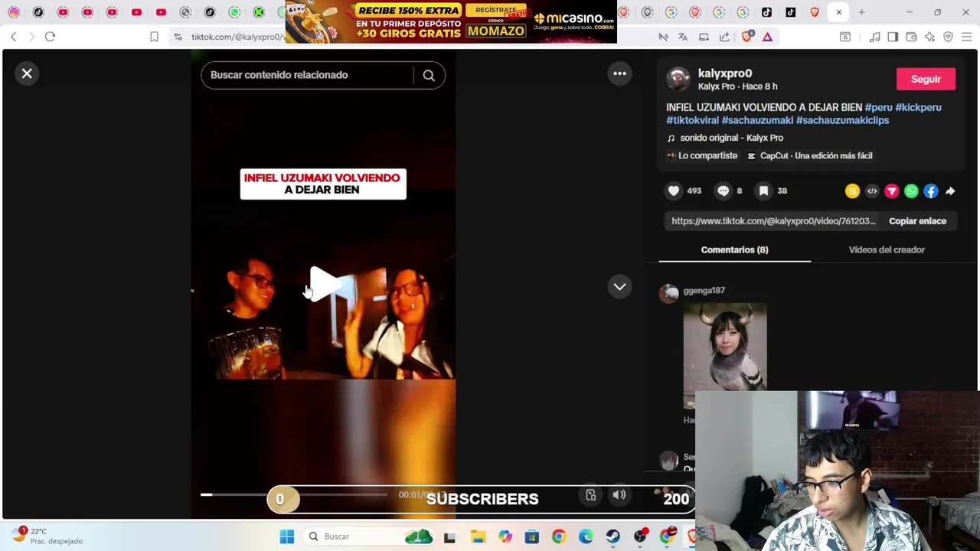Screen dimensions: 980x551
Task: Go to next video with down chevron
Action: (x=619, y=286)
